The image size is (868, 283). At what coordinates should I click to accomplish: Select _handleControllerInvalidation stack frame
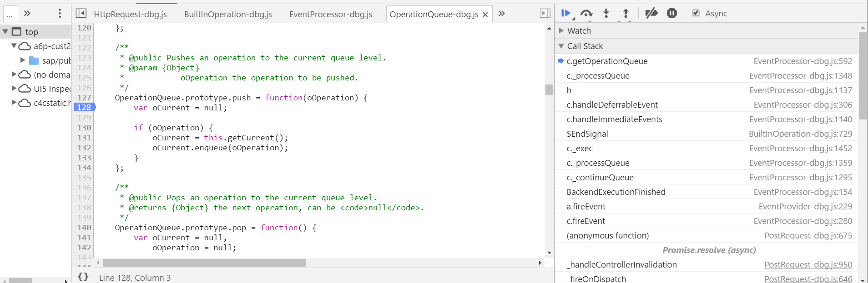(707, 264)
